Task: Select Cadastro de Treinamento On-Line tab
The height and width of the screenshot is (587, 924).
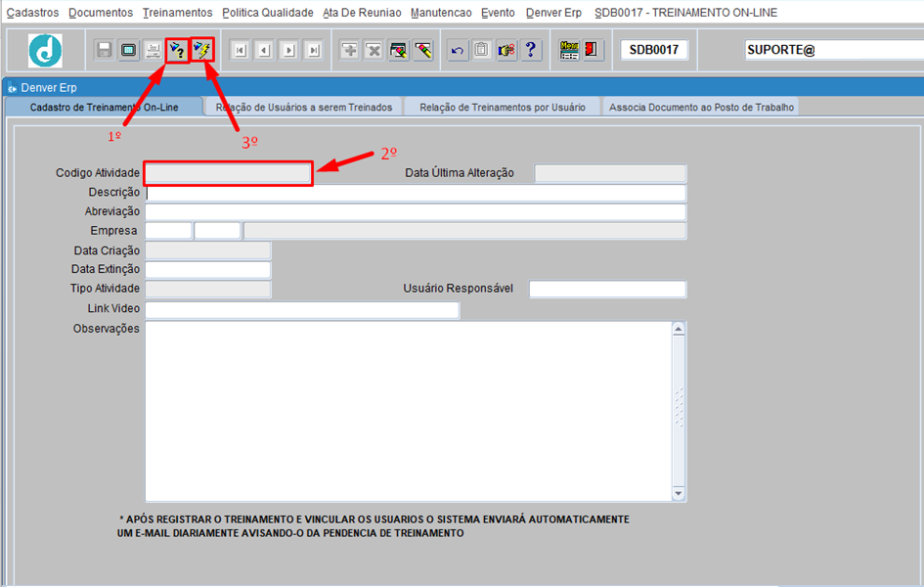Action: click(105, 108)
